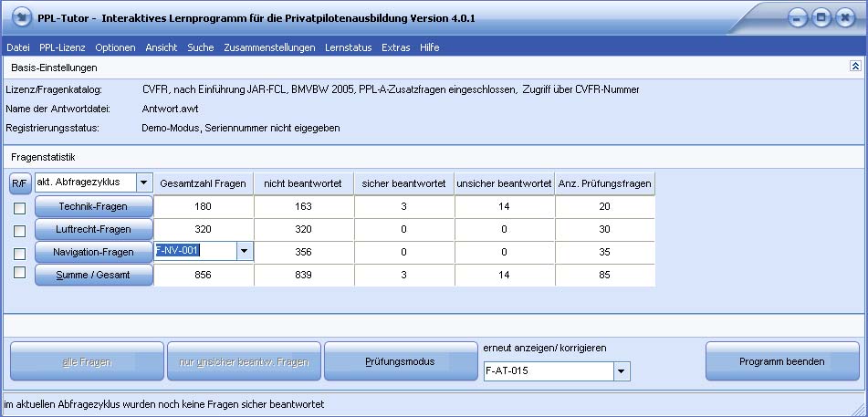Tick the Technik-Fragen checkbox
The image size is (868, 417).
[19, 208]
